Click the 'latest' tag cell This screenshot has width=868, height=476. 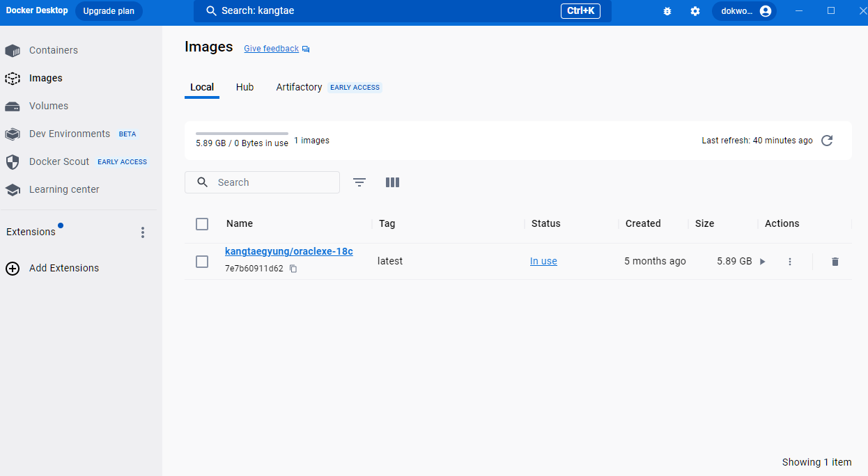click(x=390, y=261)
